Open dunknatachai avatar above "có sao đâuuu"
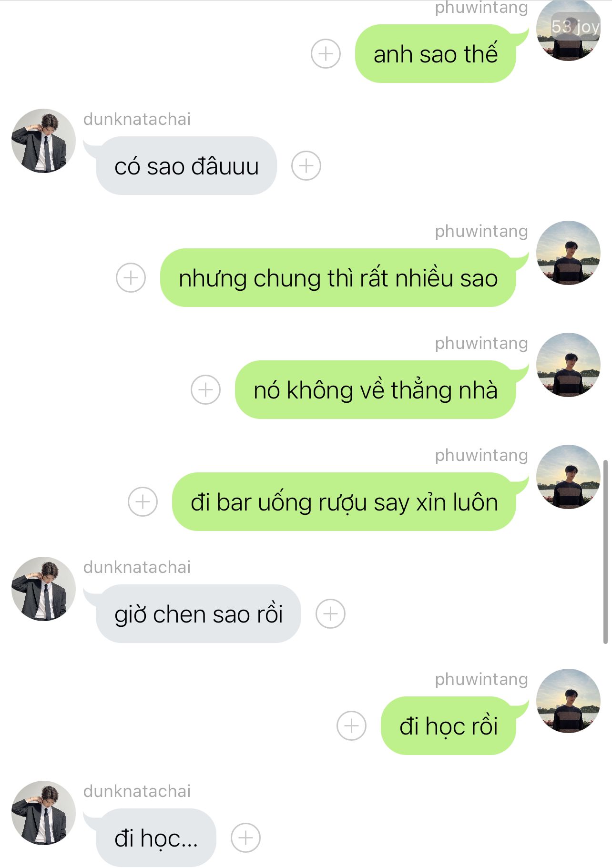 point(43,141)
